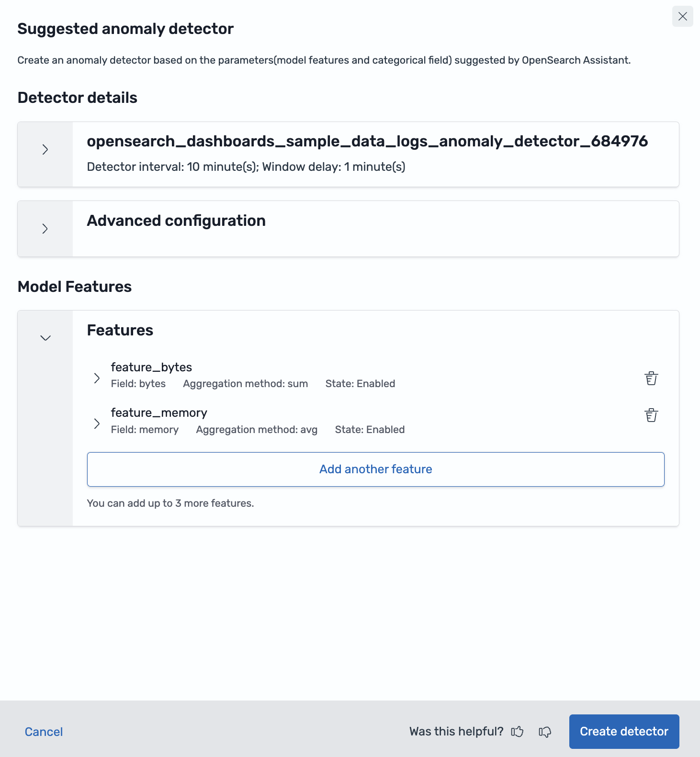Open the detector name title panel
700x757 pixels.
(367, 142)
